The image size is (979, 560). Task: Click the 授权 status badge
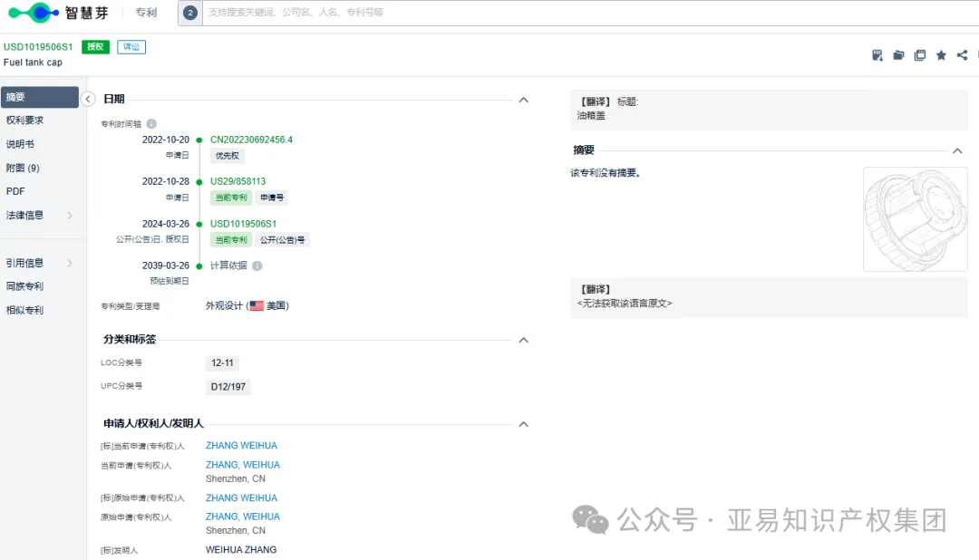click(95, 47)
